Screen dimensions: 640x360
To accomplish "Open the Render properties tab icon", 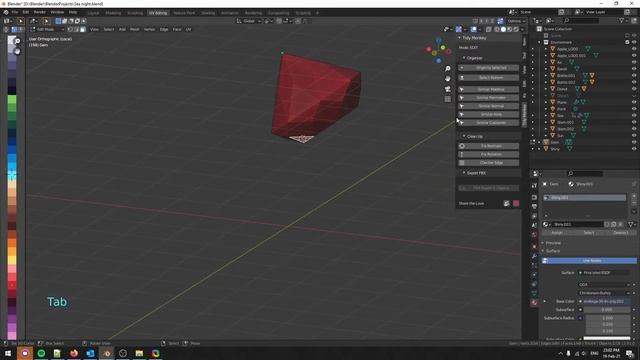I will click(534, 197).
